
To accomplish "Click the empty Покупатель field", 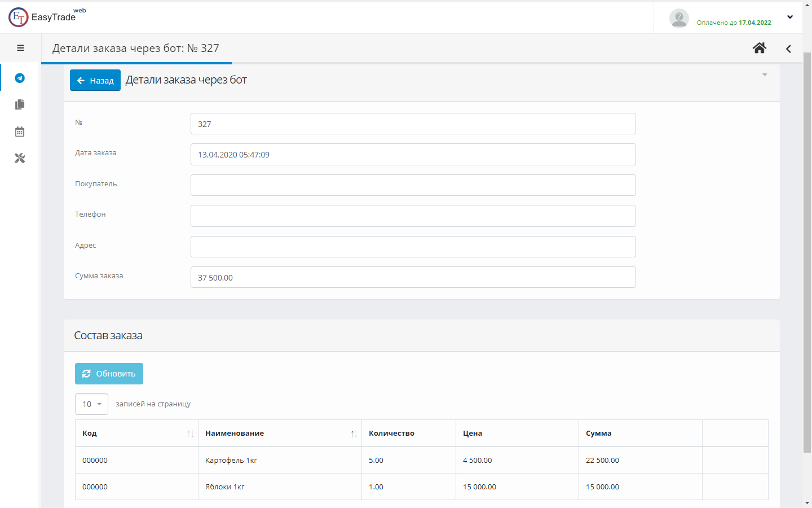I will (x=413, y=185).
